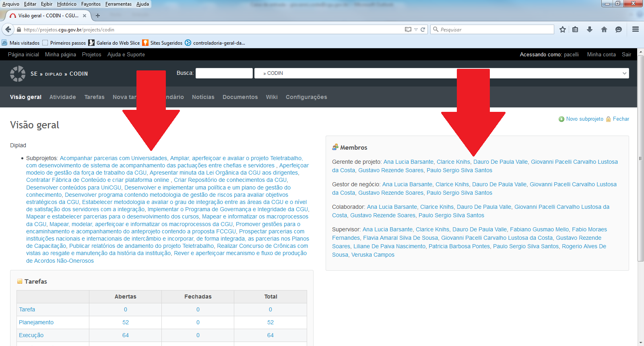Click the bookmark star icon

(x=563, y=29)
